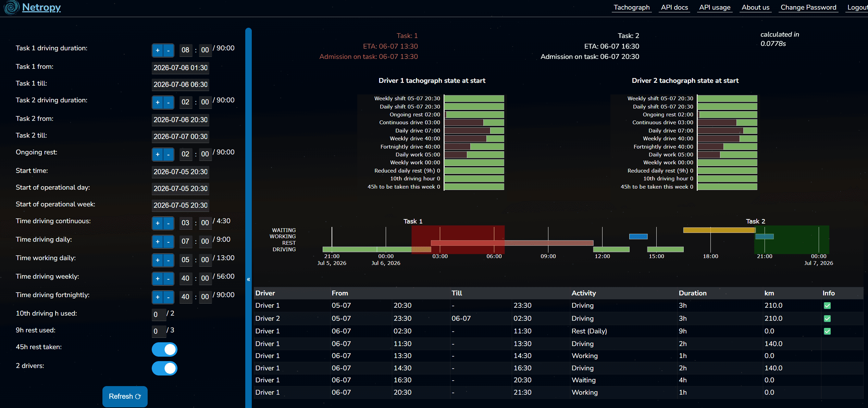
Task: Open the Change Password link
Action: coord(808,7)
